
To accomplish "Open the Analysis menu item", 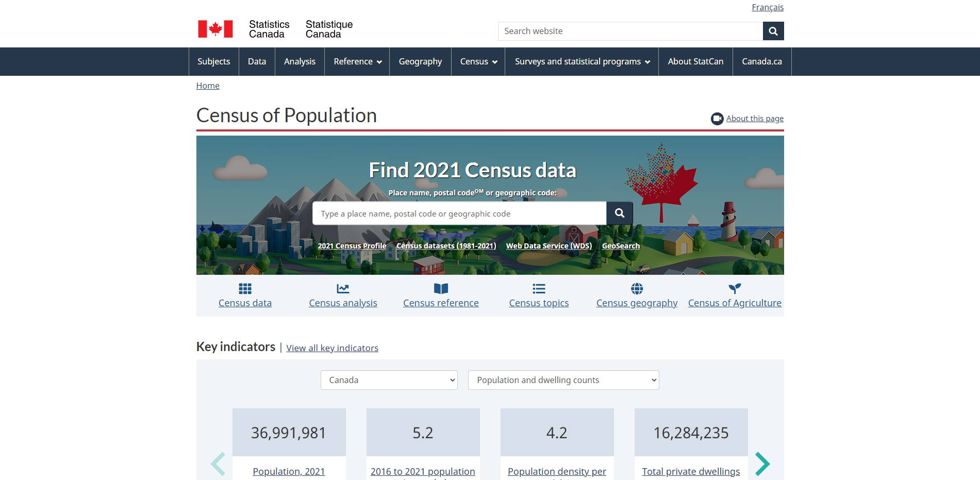I will [x=300, y=62].
